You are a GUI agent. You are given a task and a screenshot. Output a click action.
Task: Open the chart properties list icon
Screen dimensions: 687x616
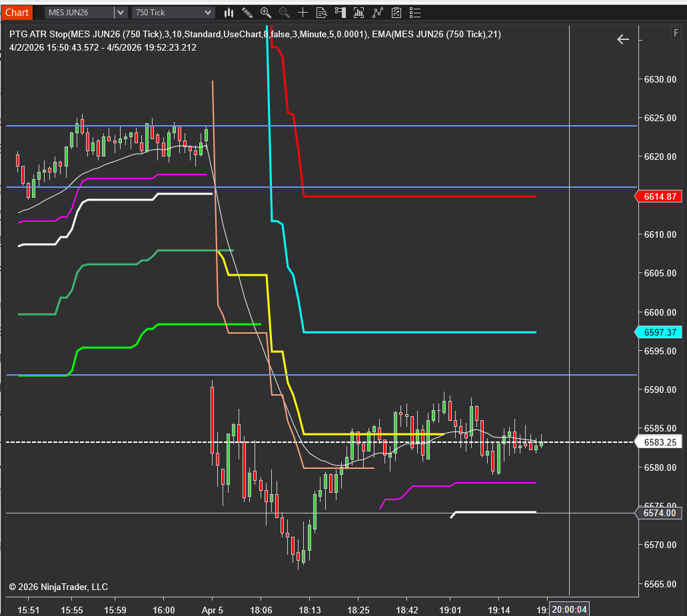point(415,13)
